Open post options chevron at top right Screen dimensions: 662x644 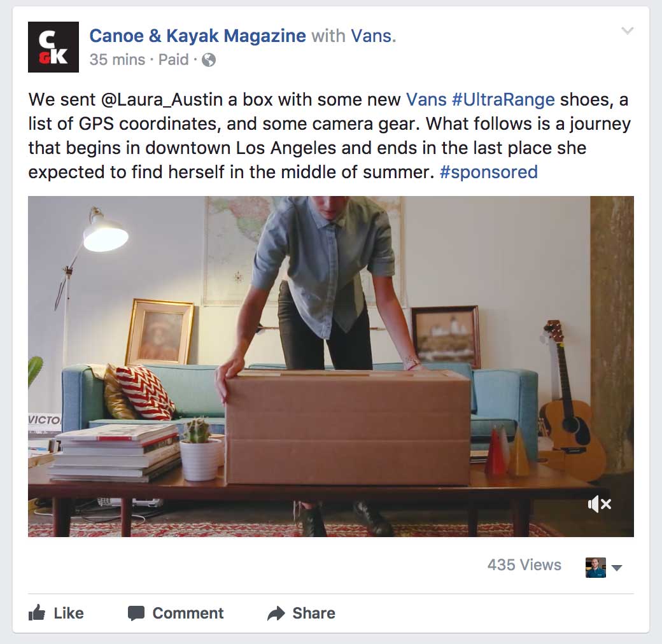click(628, 31)
